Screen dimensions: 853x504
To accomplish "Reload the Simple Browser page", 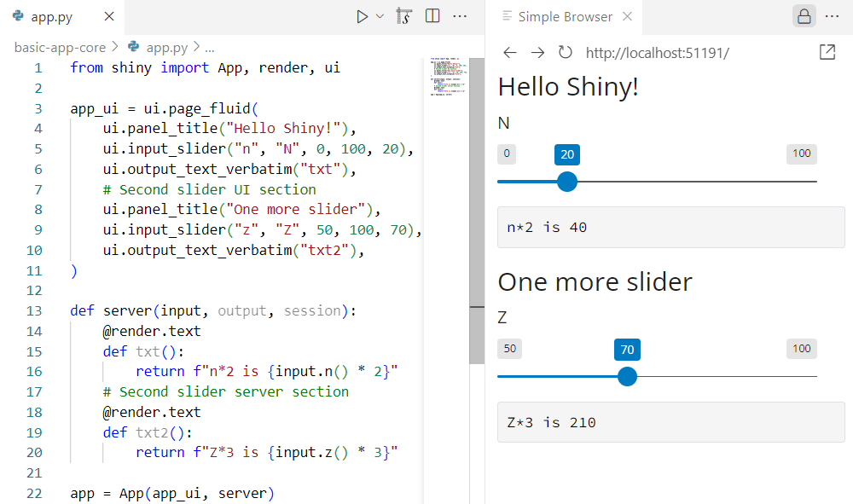I will (565, 53).
